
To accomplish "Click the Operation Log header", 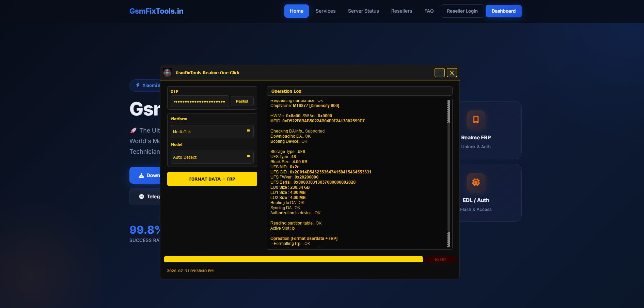I will 360,91.
